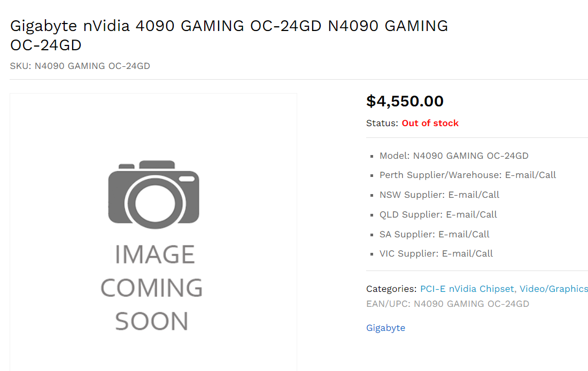
Task: Open the Gigabyte brand link
Action: 385,328
